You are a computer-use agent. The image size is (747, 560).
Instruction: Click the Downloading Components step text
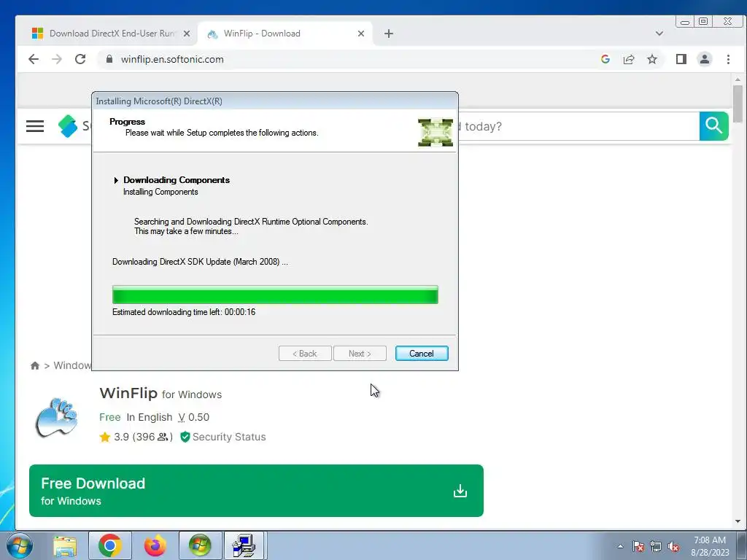[x=177, y=180]
